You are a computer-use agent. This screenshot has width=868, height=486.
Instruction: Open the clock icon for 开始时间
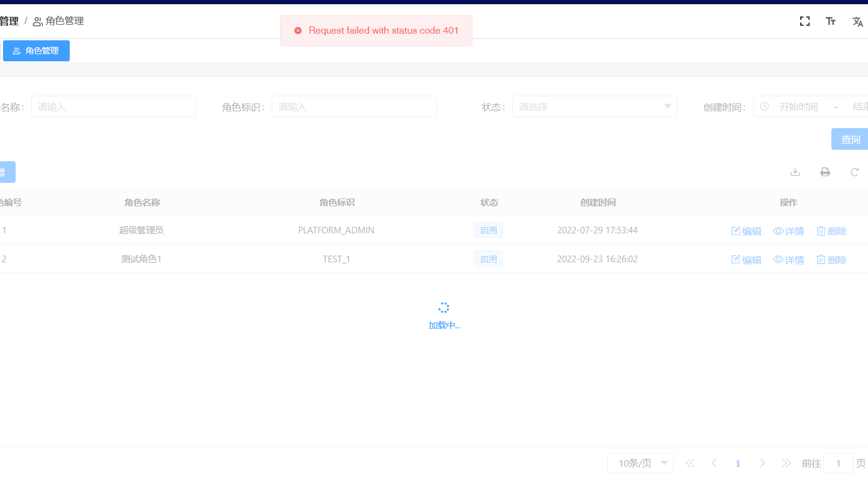[x=763, y=106]
